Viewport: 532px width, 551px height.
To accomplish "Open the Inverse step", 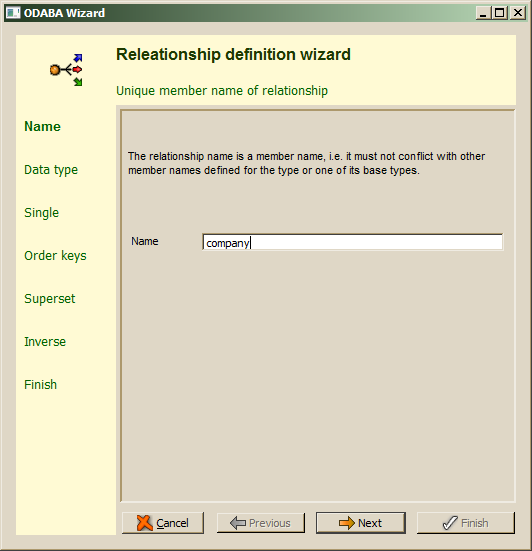I will (45, 342).
